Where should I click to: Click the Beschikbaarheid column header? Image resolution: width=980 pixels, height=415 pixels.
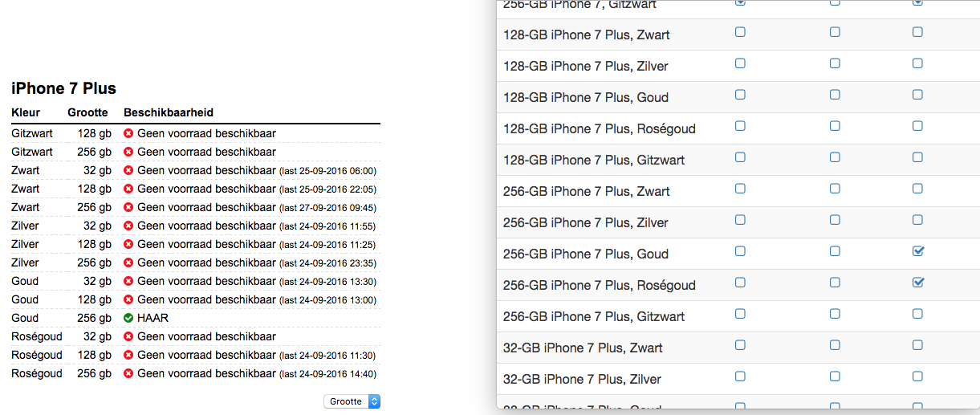(169, 112)
